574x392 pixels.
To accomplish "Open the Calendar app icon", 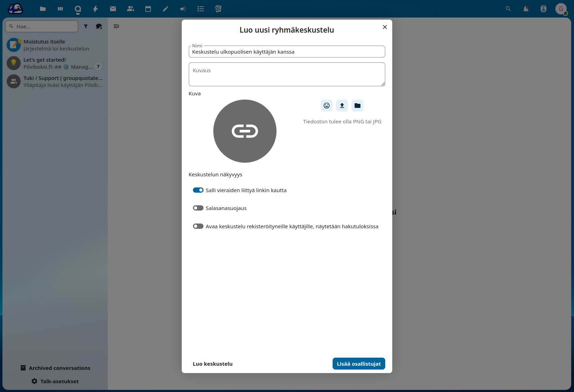I will (x=148, y=9).
